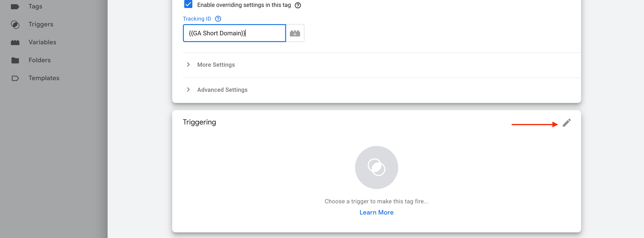Expand the More Settings section
644x238 pixels.
216,65
